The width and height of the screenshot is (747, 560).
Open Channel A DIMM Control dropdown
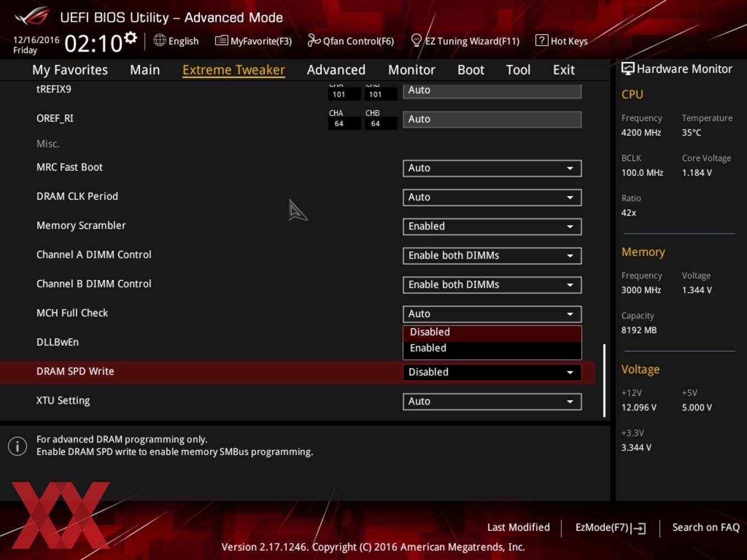pyautogui.click(x=492, y=255)
